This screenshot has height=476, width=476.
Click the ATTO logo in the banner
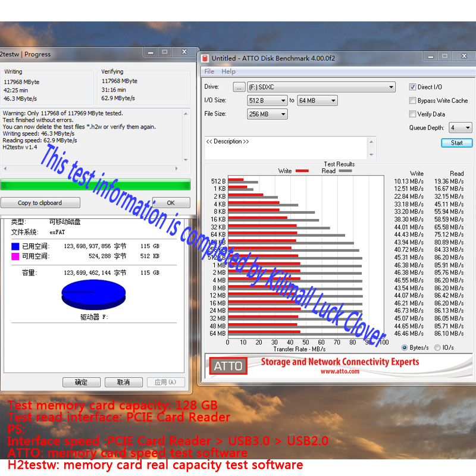tap(228, 366)
